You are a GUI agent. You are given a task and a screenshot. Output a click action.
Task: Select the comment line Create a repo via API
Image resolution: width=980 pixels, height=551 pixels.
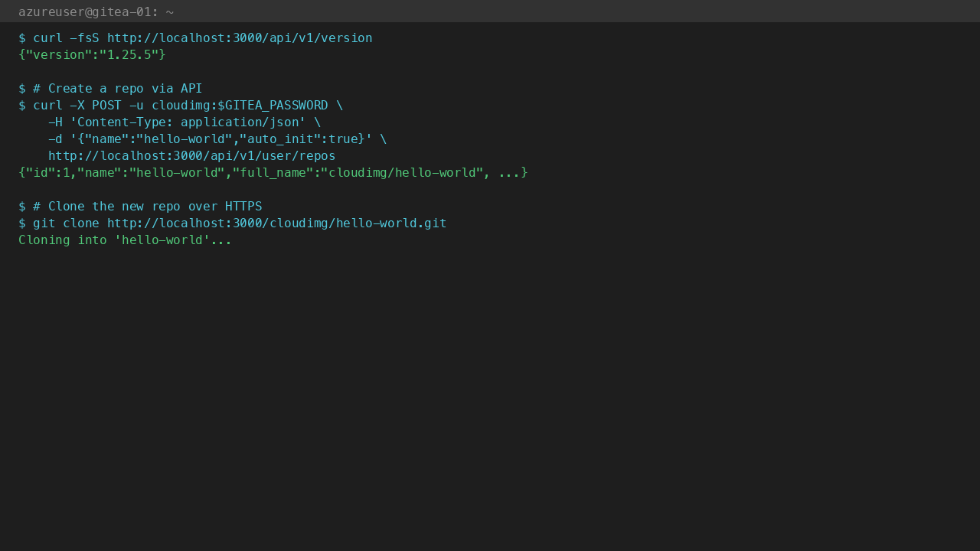pyautogui.click(x=110, y=89)
